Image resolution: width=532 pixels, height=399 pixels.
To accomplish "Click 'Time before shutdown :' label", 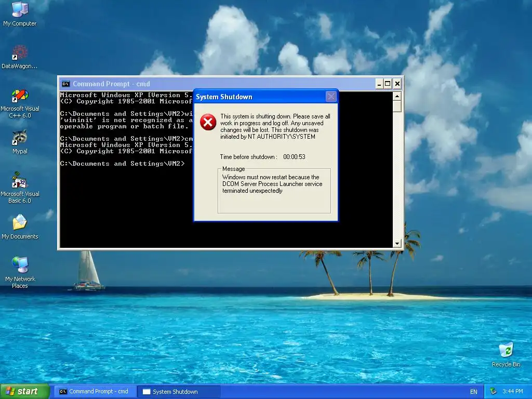I will coord(249,157).
